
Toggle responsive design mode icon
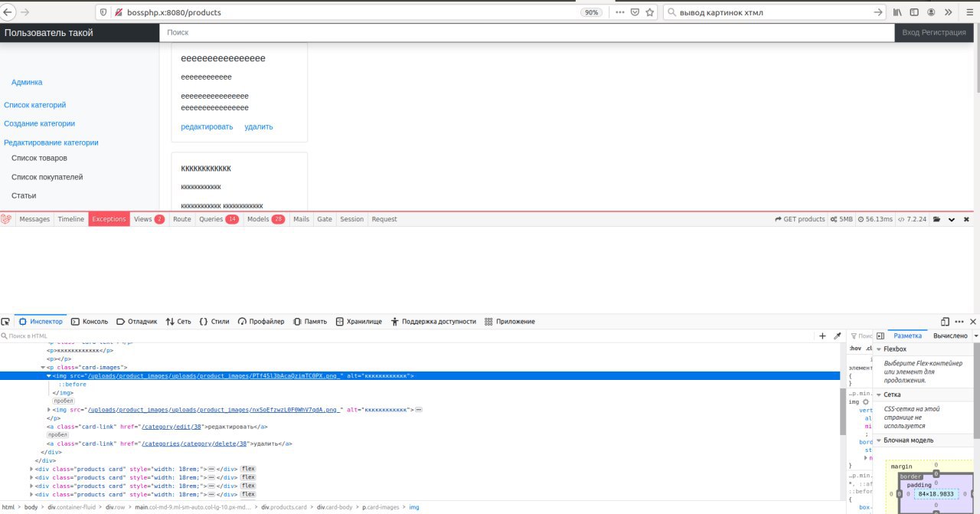tap(945, 322)
